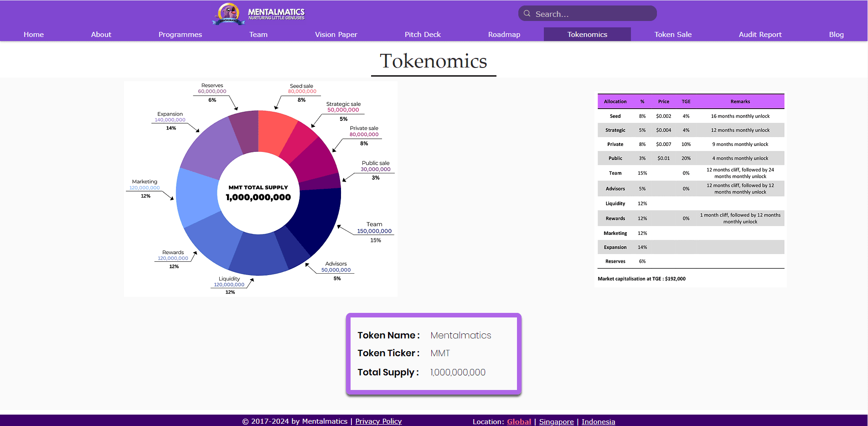Click the Seed row price '$0.002'
Viewport: 868px width, 426px height.
663,116
